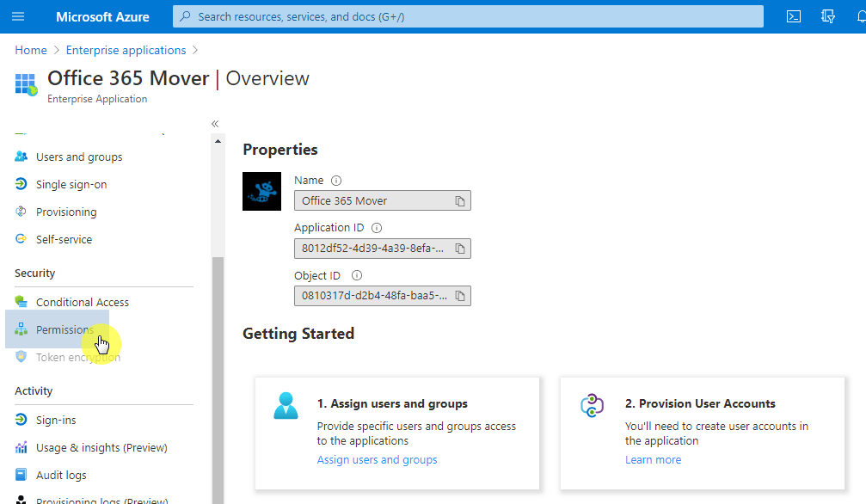
Task: Click the Conditional Access icon
Action: point(21,302)
